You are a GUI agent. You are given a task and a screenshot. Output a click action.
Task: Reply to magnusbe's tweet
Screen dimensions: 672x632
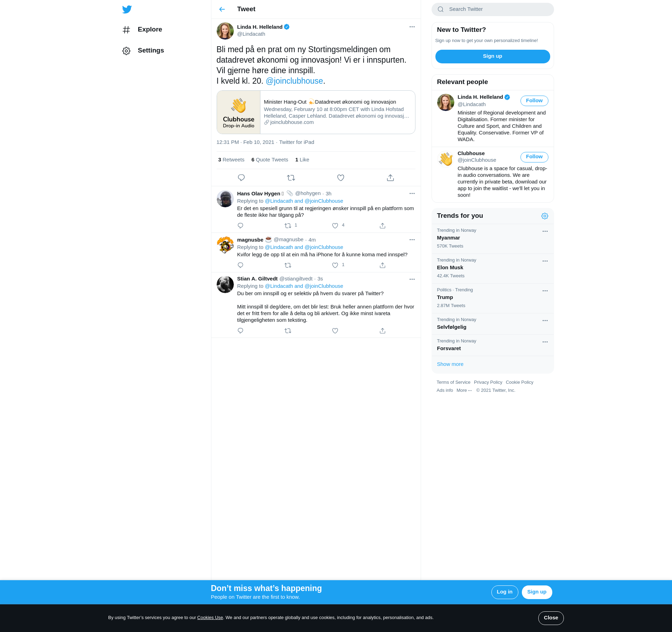coord(240,265)
